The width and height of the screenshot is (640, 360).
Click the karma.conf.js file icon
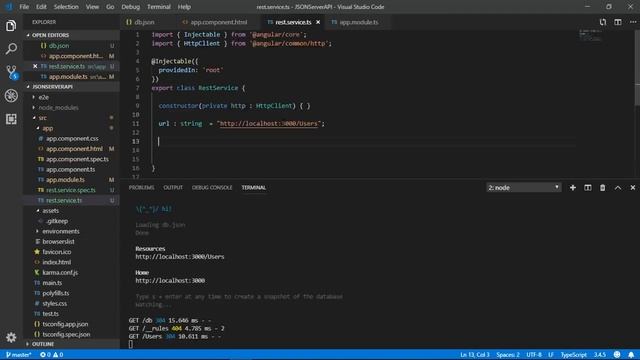point(37,272)
